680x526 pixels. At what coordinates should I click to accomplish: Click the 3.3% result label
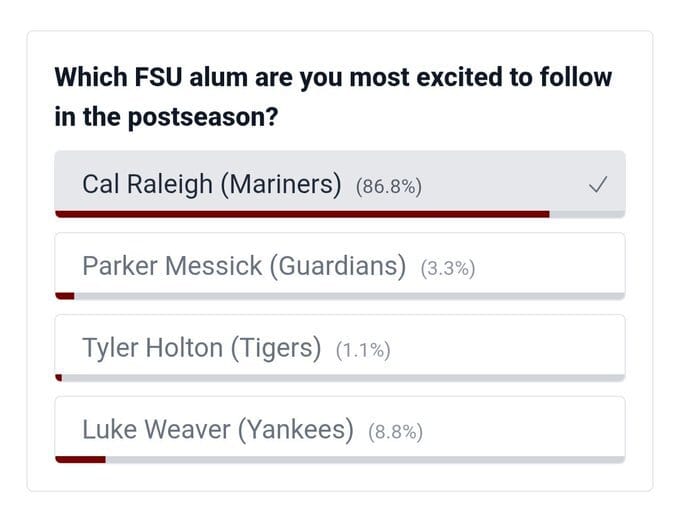click(447, 268)
